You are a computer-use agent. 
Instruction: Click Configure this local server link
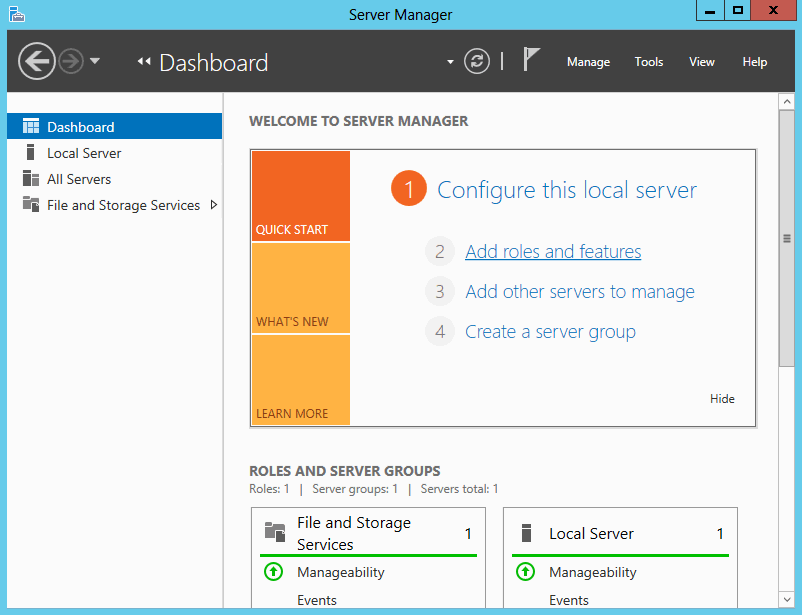tap(567, 190)
